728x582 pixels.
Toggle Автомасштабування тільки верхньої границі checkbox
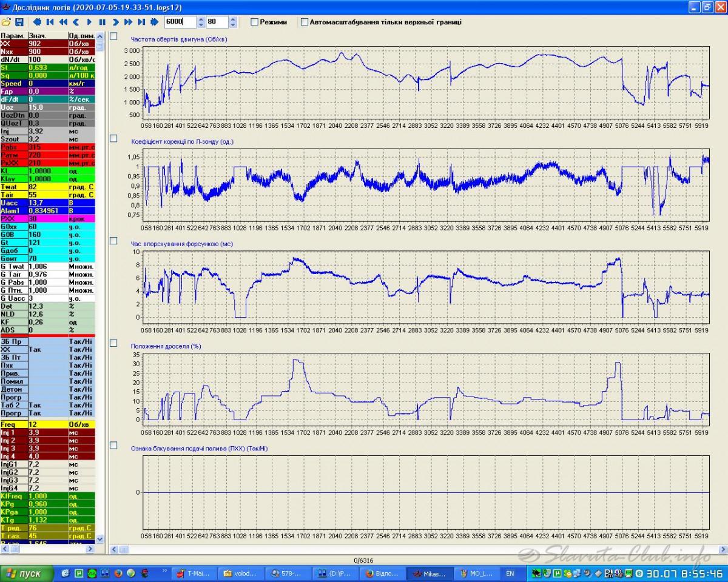(305, 22)
